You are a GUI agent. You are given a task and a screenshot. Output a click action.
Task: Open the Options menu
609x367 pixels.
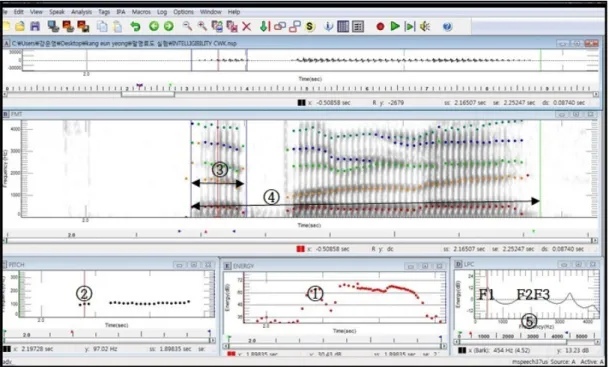(x=183, y=12)
